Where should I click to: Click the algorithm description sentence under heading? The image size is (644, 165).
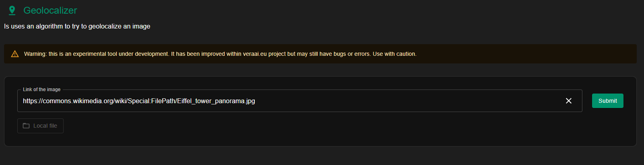point(77,26)
